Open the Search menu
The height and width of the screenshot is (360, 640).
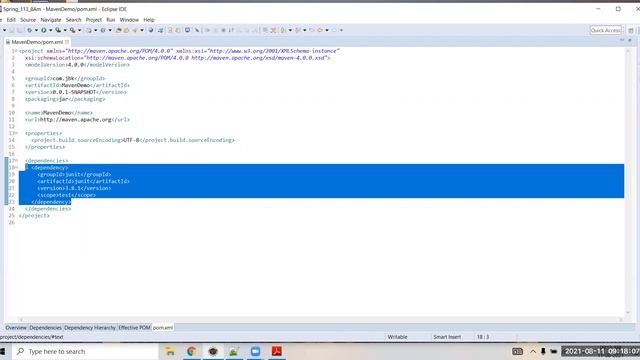[x=73, y=20]
